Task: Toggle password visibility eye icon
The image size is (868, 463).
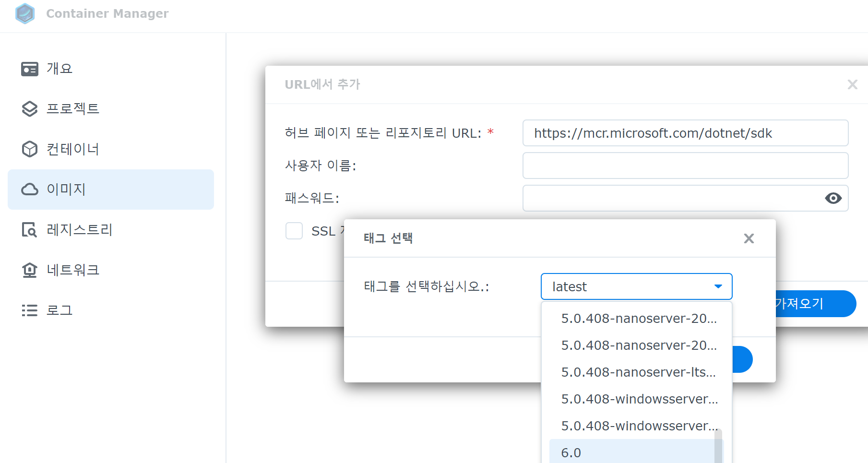Action: coord(833,198)
